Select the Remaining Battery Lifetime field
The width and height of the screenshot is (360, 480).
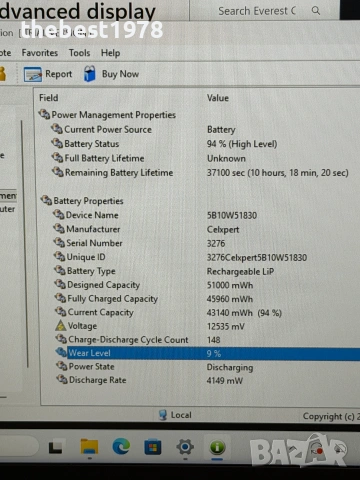point(119,173)
